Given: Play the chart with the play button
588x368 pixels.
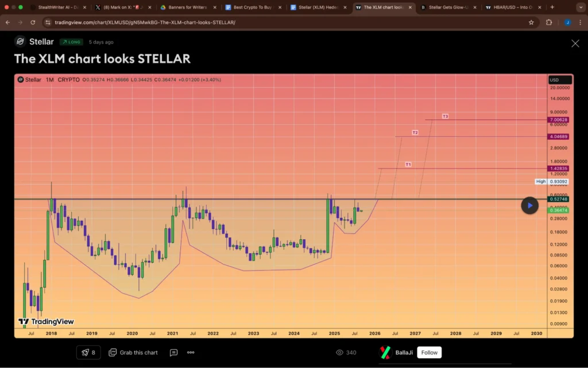Looking at the screenshot, I should click(x=529, y=205).
